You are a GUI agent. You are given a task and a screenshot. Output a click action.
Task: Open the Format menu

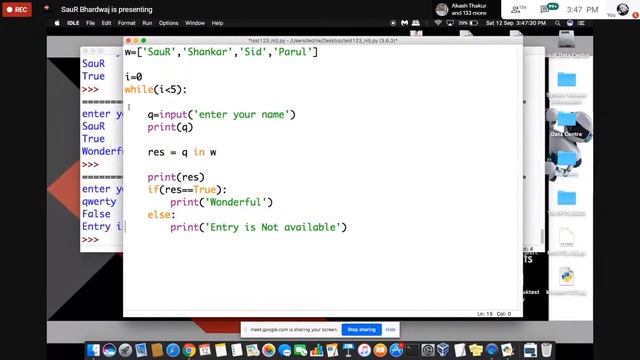(x=127, y=23)
